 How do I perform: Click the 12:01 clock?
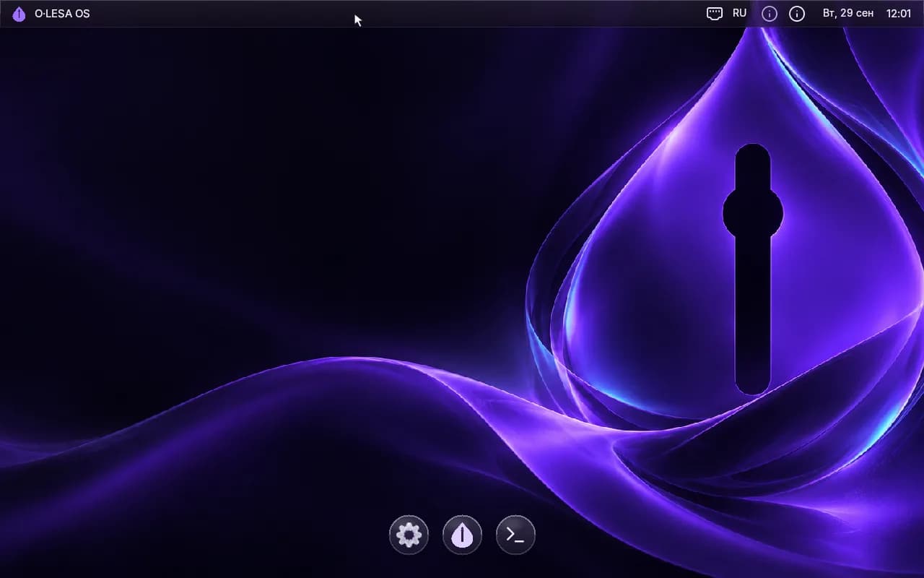pyautogui.click(x=898, y=14)
